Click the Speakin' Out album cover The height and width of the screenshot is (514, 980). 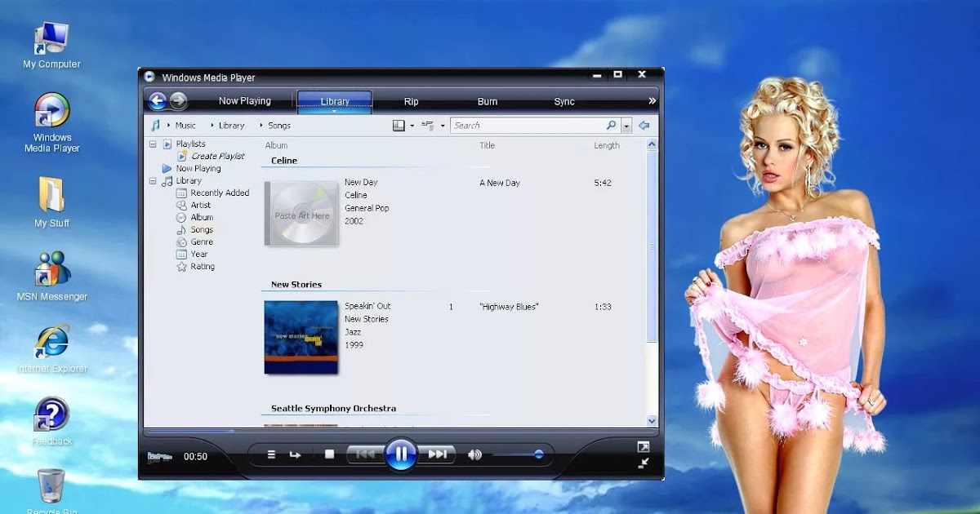(301, 338)
